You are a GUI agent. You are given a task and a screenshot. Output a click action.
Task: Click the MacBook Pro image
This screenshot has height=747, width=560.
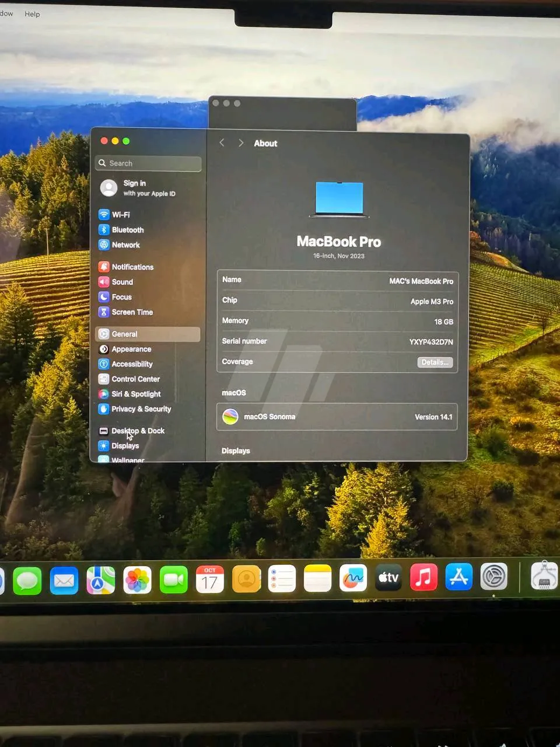tap(339, 200)
